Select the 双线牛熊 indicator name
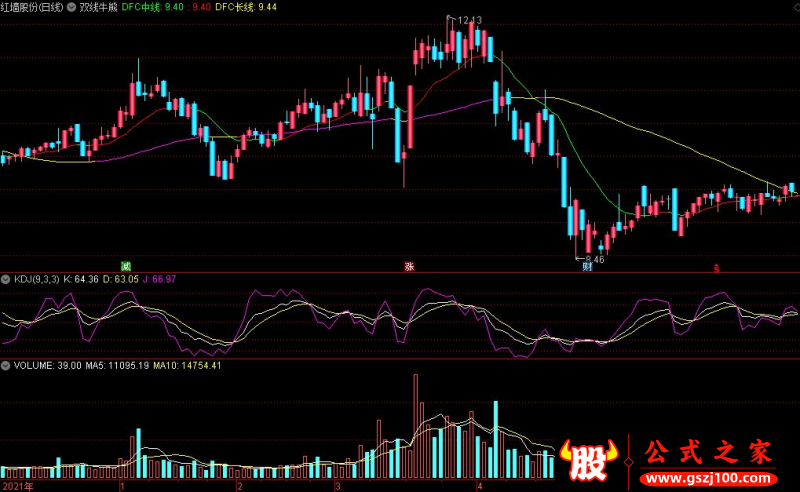Image resolution: width=800 pixels, height=492 pixels. pyautogui.click(x=98, y=7)
